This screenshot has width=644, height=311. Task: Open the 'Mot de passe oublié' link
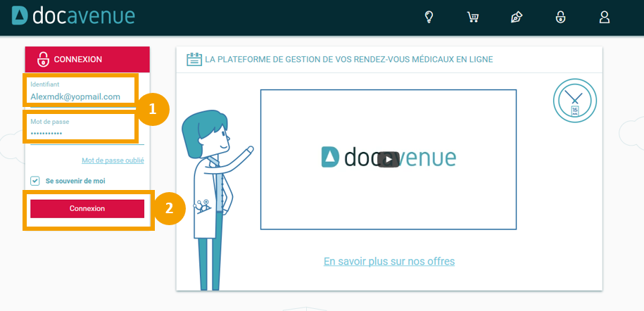[x=113, y=160]
